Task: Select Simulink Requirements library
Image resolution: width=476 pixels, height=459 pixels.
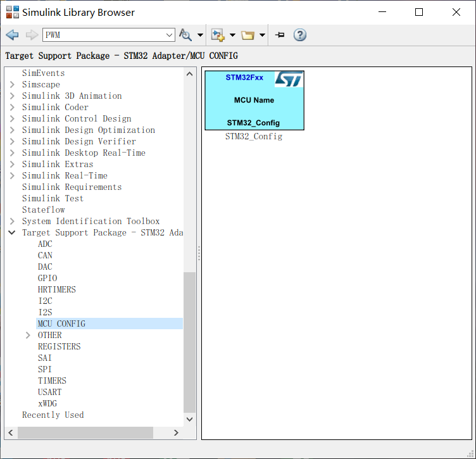Action: pos(72,187)
